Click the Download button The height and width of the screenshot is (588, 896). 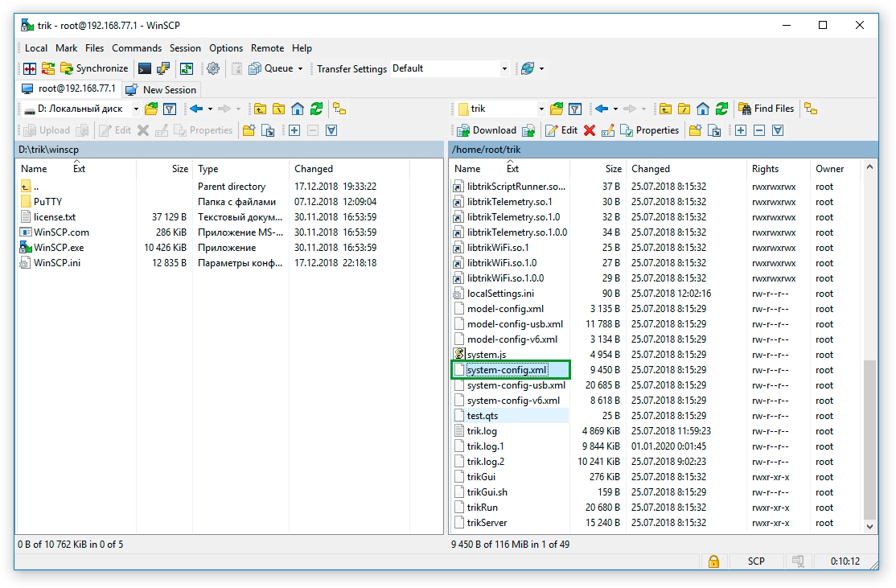pyautogui.click(x=487, y=130)
